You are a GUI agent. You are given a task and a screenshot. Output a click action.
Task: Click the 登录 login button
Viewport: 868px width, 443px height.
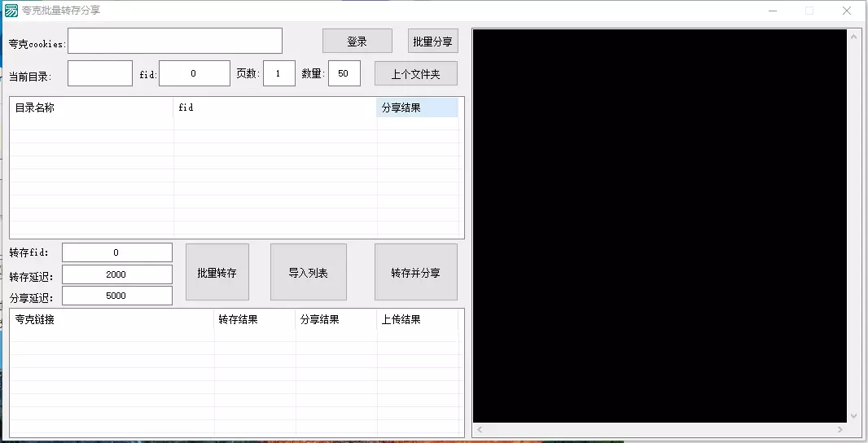pyautogui.click(x=357, y=42)
